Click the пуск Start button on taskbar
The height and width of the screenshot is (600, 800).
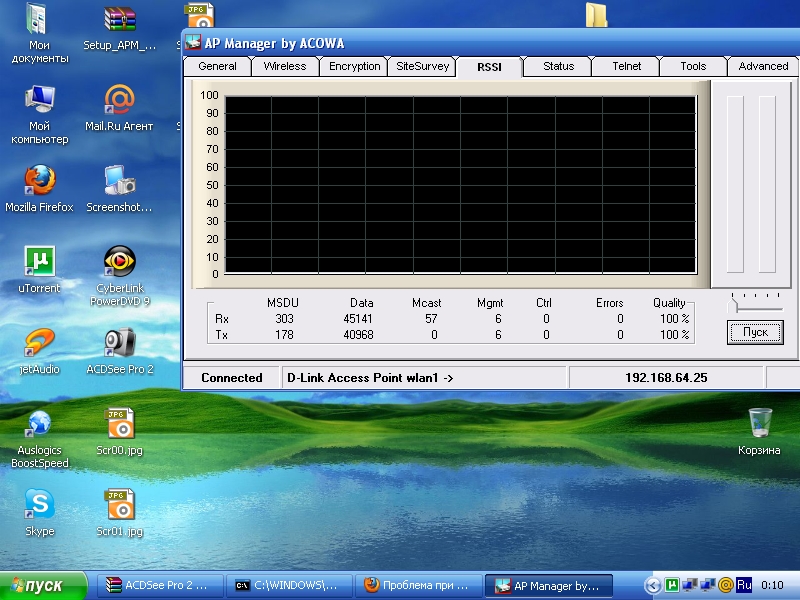45,586
